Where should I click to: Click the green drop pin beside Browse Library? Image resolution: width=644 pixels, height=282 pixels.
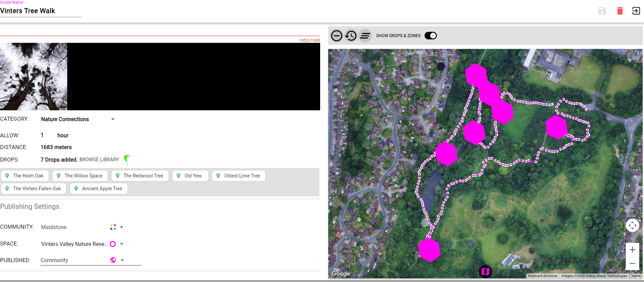pos(127,159)
